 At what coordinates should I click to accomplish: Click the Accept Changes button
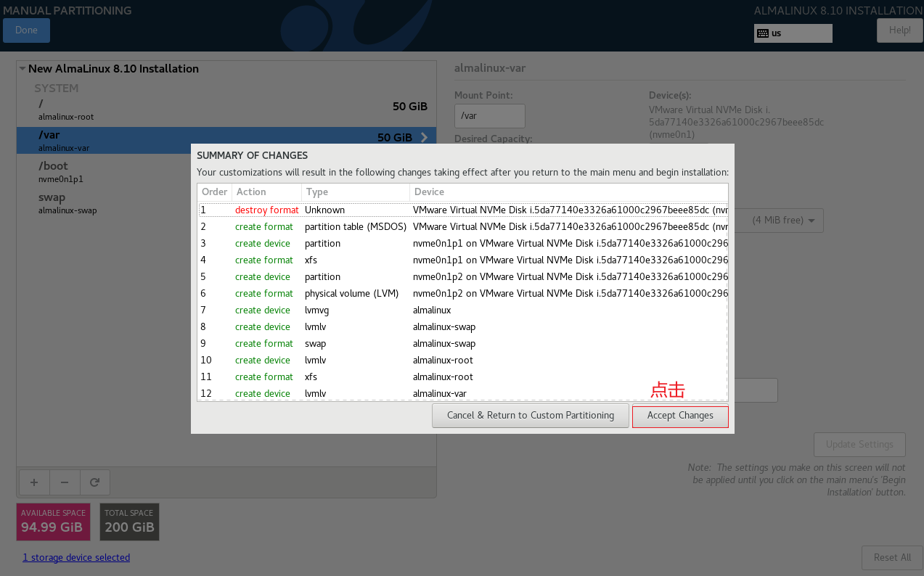pos(680,416)
